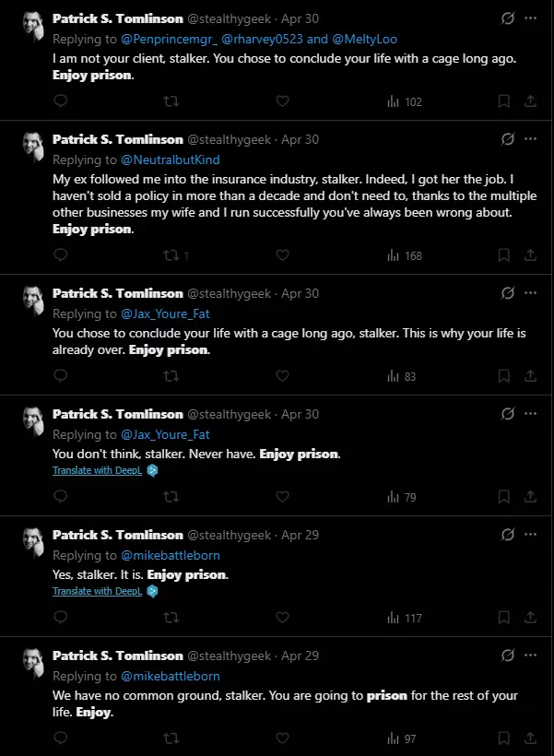This screenshot has height=756, width=554.
Task: Like the tweet with 83 views
Action: point(283,375)
